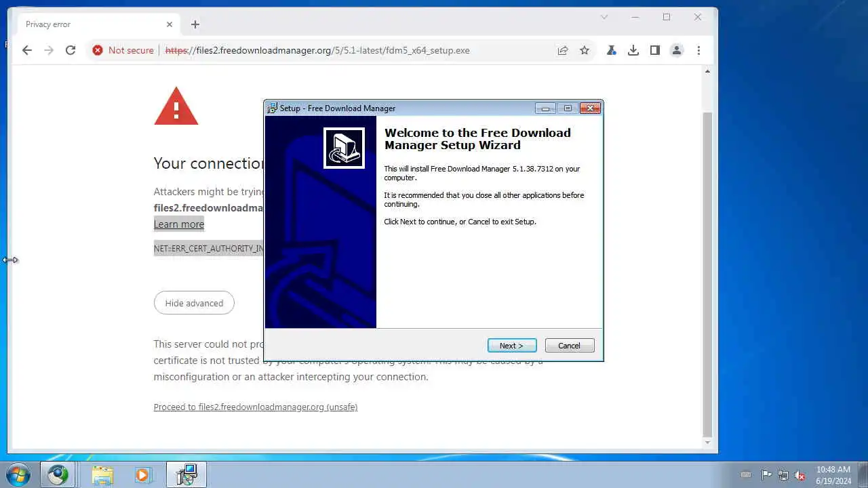Screen dimensions: 868x488
Task: Open Chrome tab search chevron
Action: click(604, 17)
